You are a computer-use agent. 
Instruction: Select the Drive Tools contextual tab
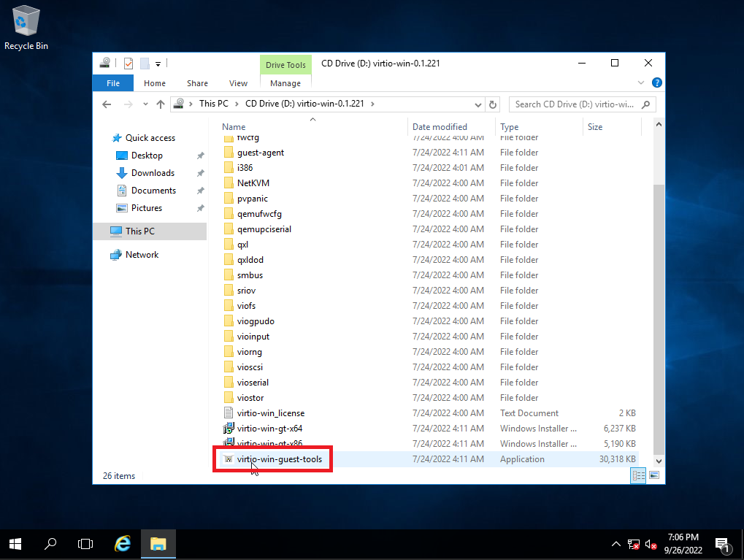285,65
